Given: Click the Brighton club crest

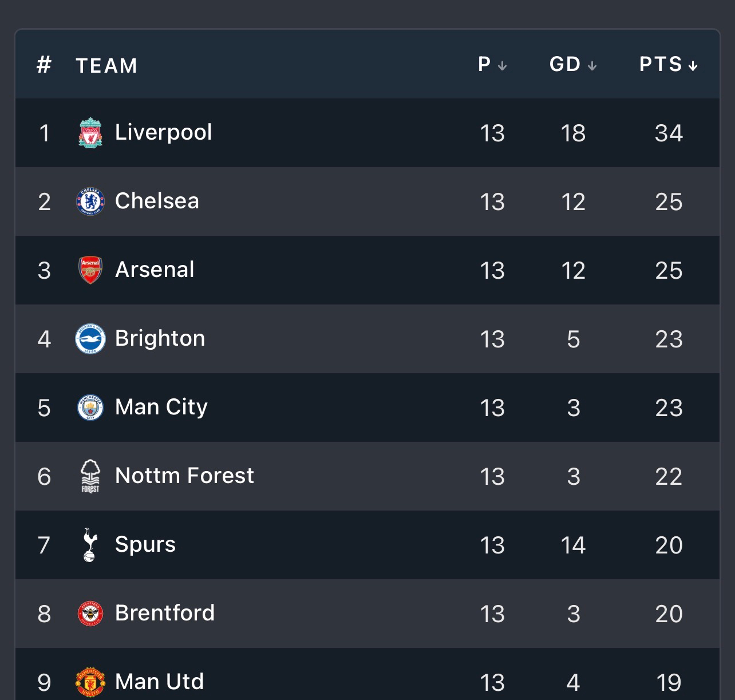Looking at the screenshot, I should pos(90,339).
